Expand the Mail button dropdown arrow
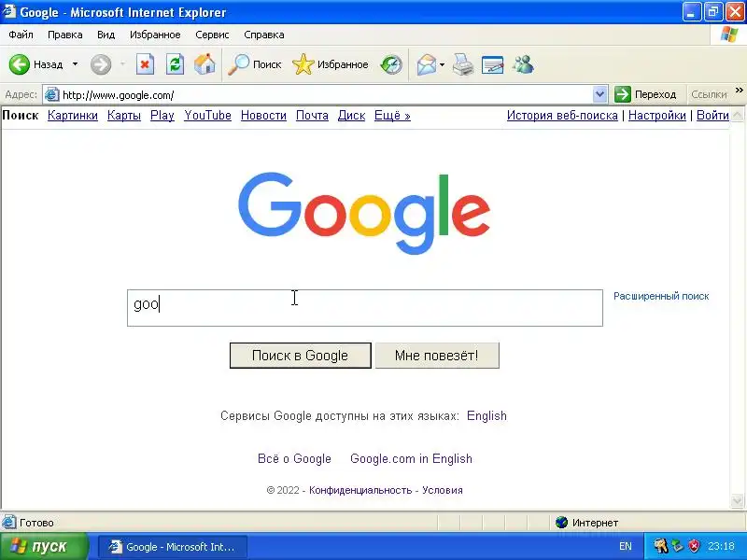Image resolution: width=747 pixels, height=560 pixels. (x=442, y=64)
